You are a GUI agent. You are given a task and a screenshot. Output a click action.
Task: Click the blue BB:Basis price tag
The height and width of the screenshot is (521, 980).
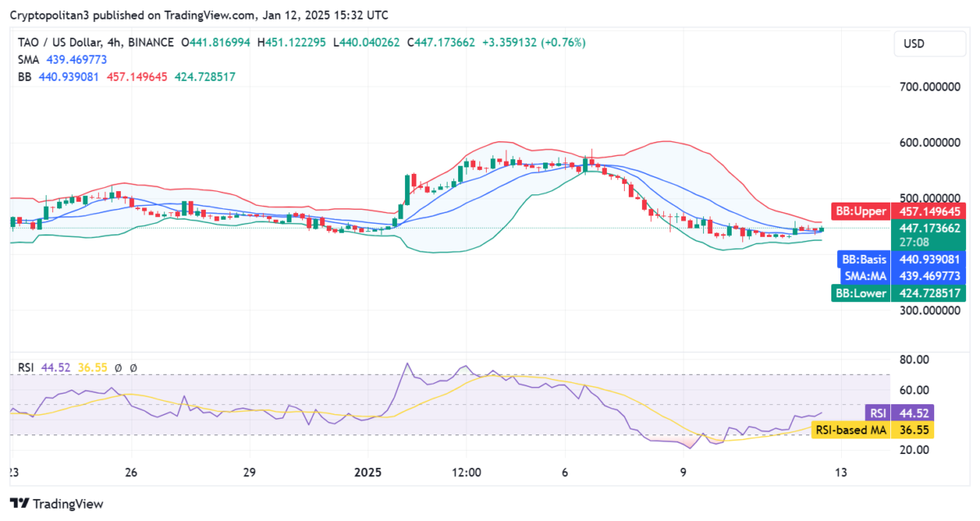pyautogui.click(x=863, y=259)
